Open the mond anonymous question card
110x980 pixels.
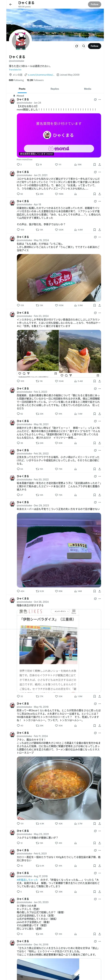(59, 135)
